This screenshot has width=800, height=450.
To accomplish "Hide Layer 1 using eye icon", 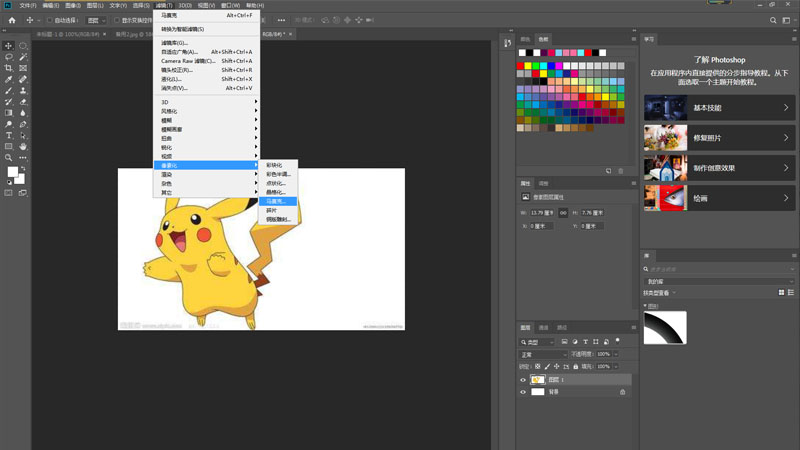I will click(x=523, y=380).
